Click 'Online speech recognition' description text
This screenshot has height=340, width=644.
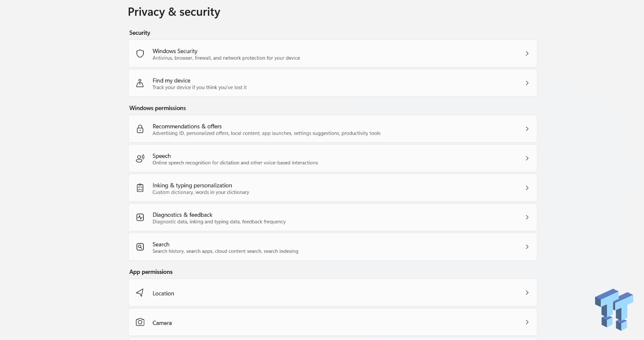[x=235, y=163]
